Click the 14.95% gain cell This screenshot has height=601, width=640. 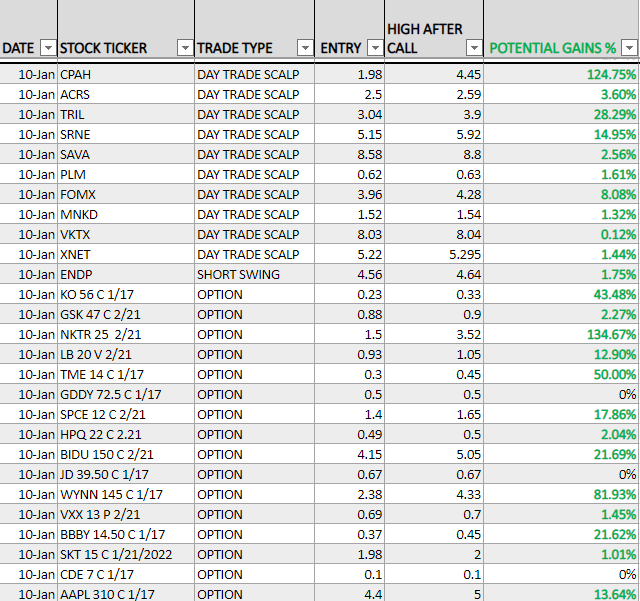(x=561, y=134)
